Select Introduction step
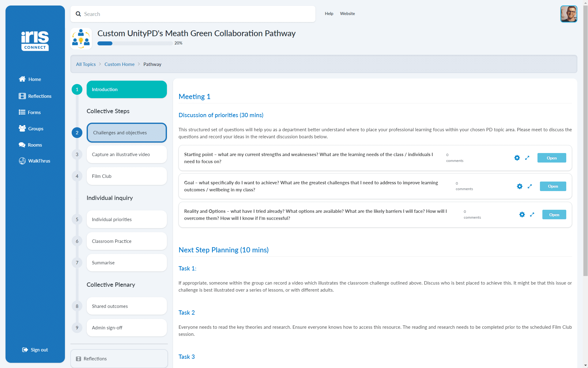The height and width of the screenshot is (368, 588). coord(127,90)
